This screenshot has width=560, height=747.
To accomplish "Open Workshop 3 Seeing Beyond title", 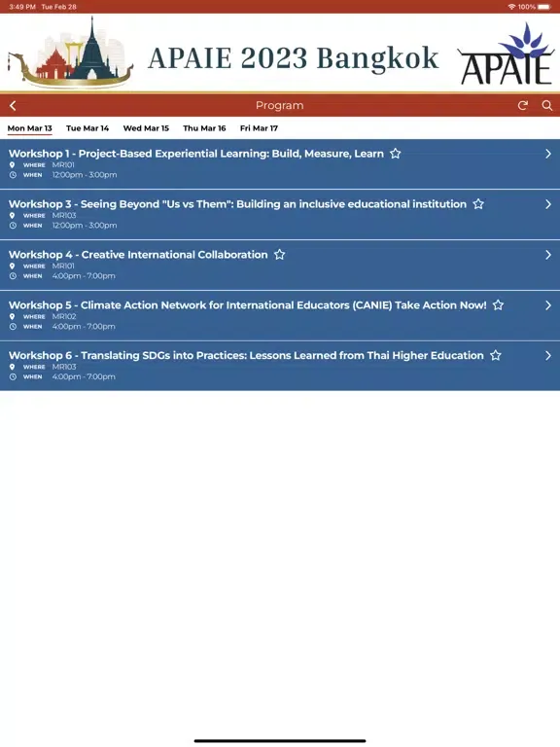I will tap(237, 204).
